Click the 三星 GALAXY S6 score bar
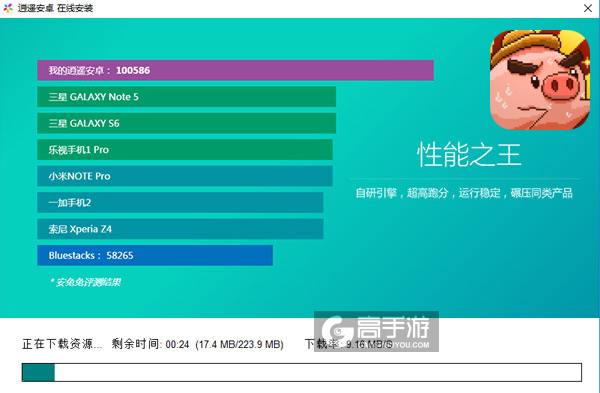 click(x=186, y=123)
